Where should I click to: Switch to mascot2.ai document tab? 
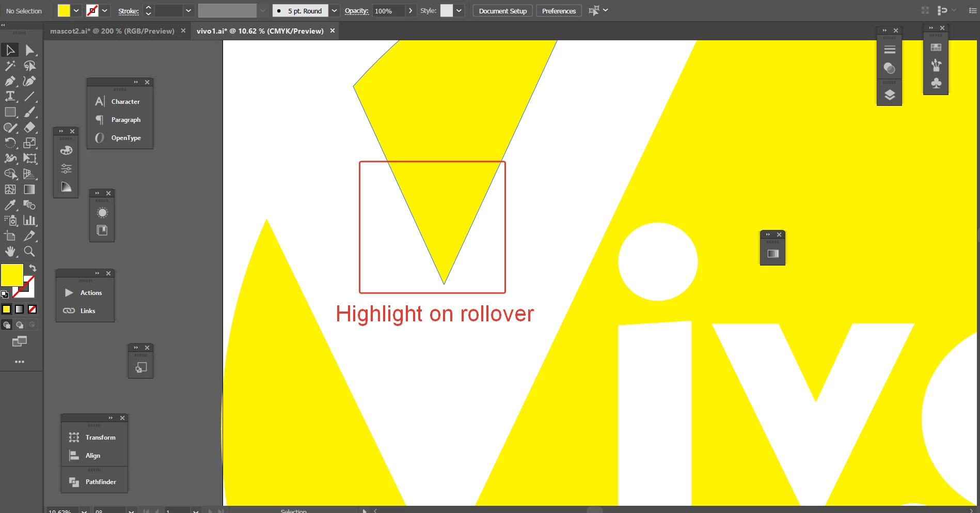[x=112, y=31]
